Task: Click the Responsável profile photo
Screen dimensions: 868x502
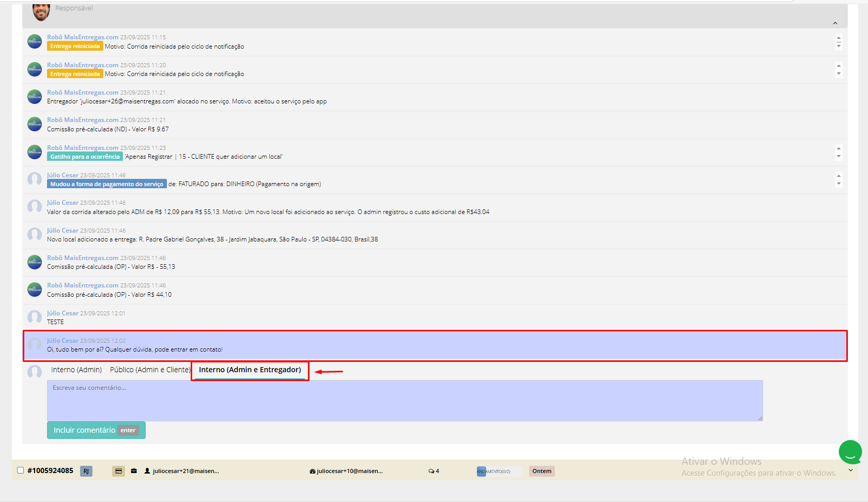Action: [41, 11]
